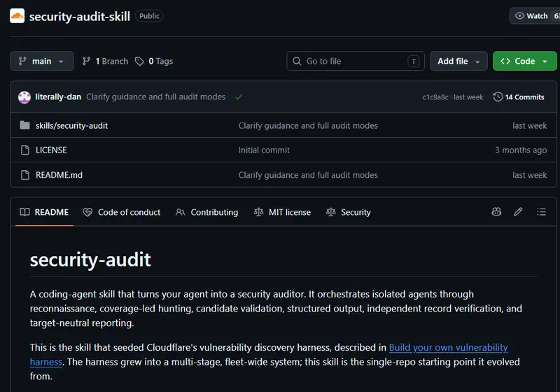Image resolution: width=560 pixels, height=392 pixels.
Task: Open commit message on skills/security-audit row
Action: point(308,126)
